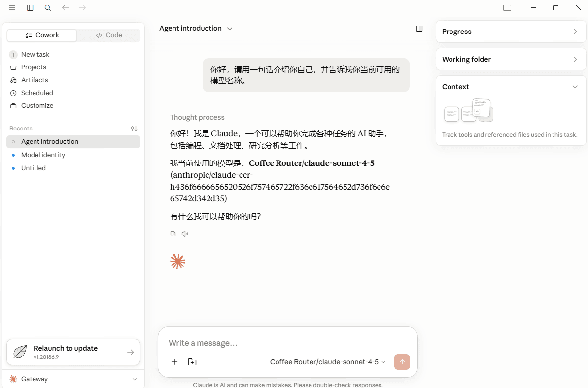588x388 pixels.
Task: Click the Customize briefcase icon
Action: point(13,106)
